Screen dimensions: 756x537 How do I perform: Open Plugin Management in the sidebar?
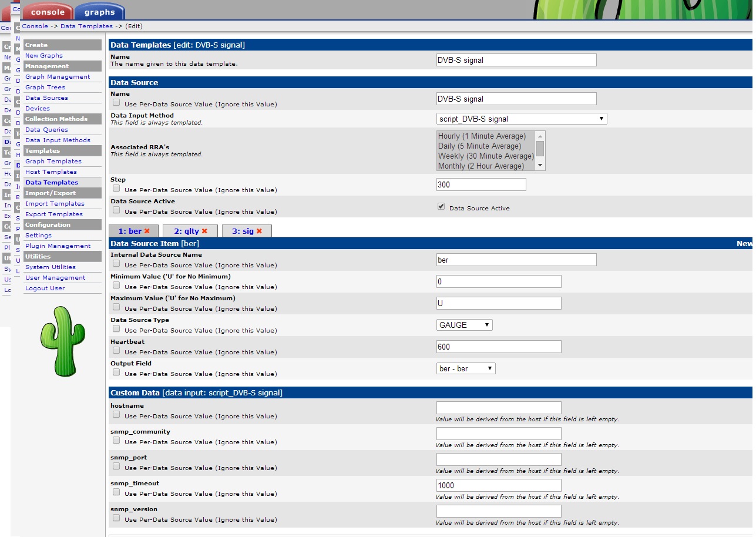(58, 246)
